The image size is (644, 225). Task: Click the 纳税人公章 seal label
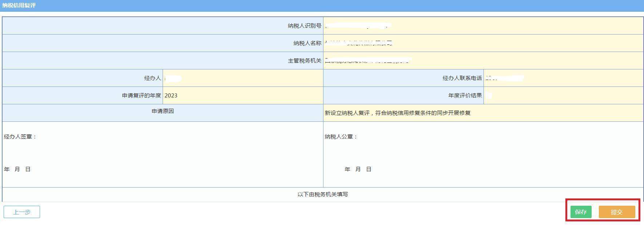(x=341, y=137)
